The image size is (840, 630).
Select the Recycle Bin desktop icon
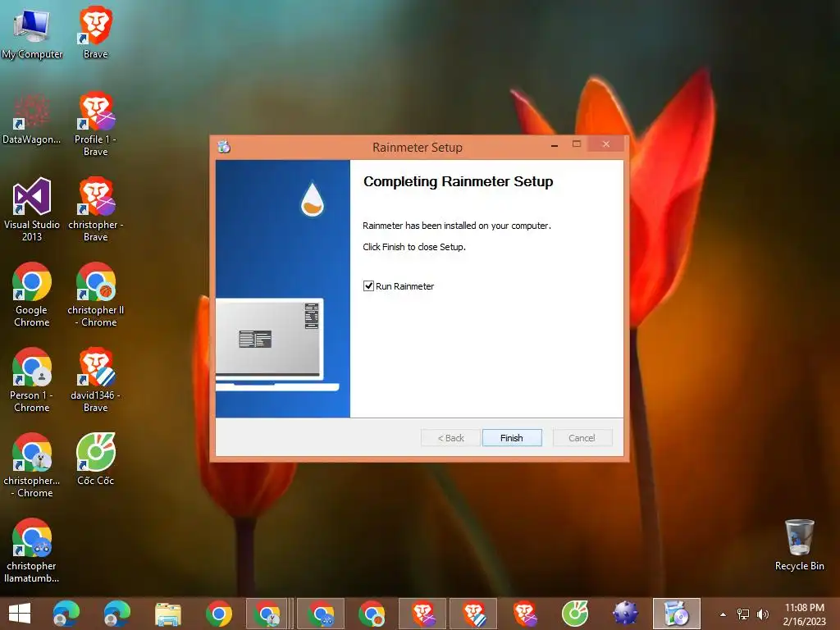point(799,545)
